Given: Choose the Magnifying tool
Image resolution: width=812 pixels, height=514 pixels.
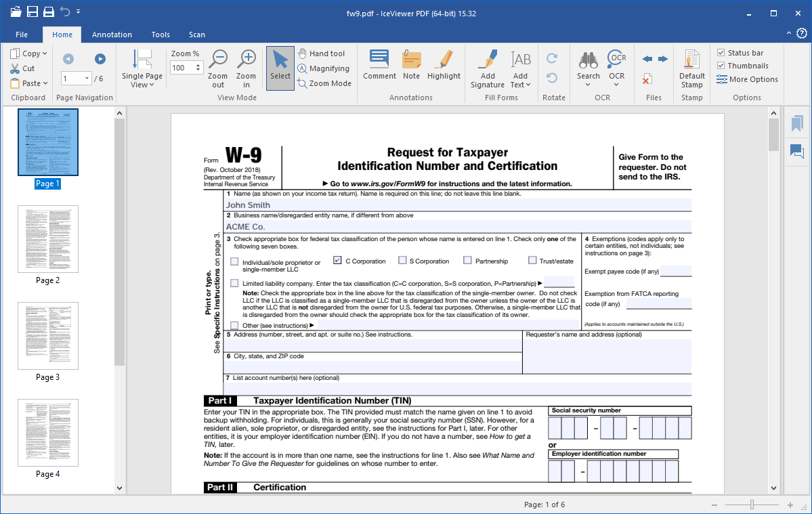Looking at the screenshot, I should click(324, 68).
